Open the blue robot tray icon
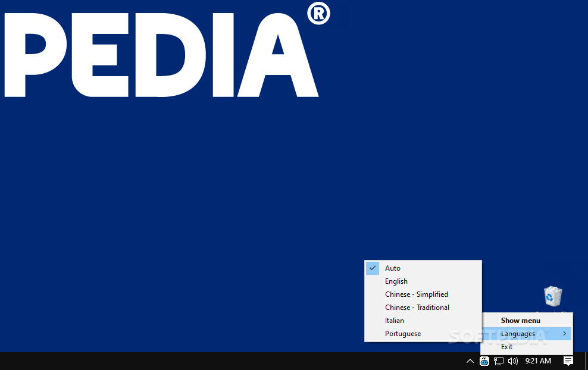The height and width of the screenshot is (370, 588). (x=484, y=361)
